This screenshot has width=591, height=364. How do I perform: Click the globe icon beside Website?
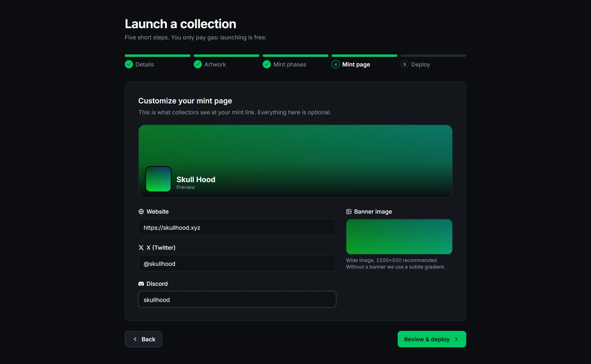click(141, 212)
